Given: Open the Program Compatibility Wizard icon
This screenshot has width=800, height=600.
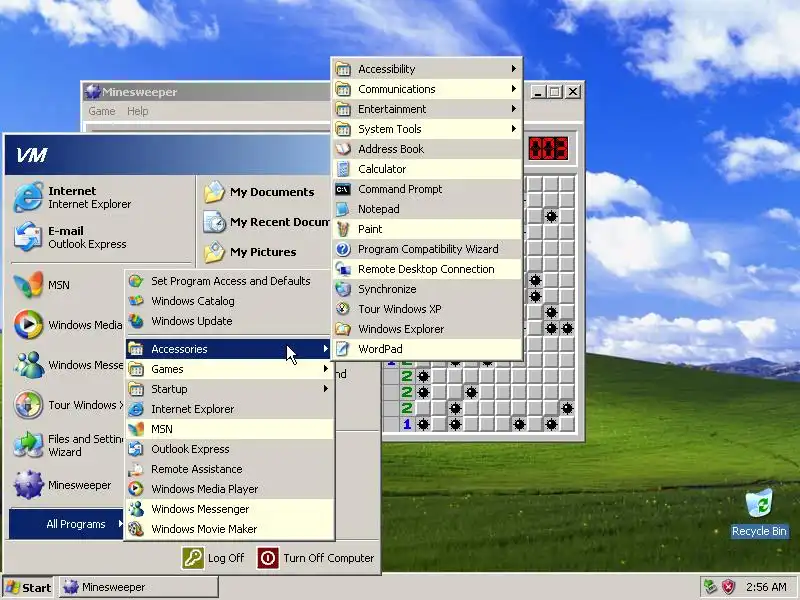Looking at the screenshot, I should 343,249.
